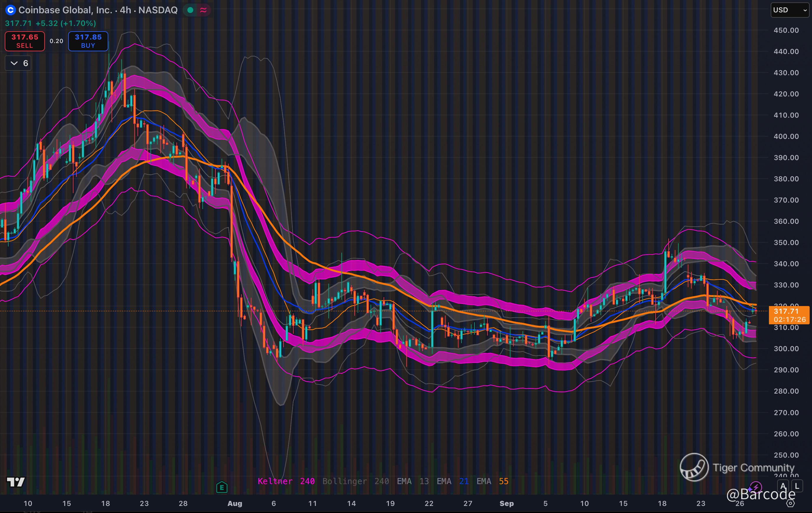Click the earnings E marker icon

coord(222,487)
